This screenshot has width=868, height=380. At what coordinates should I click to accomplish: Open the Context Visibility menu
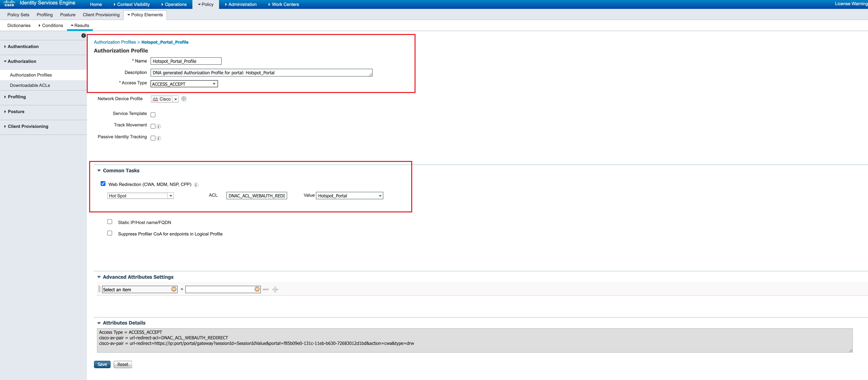(132, 4)
